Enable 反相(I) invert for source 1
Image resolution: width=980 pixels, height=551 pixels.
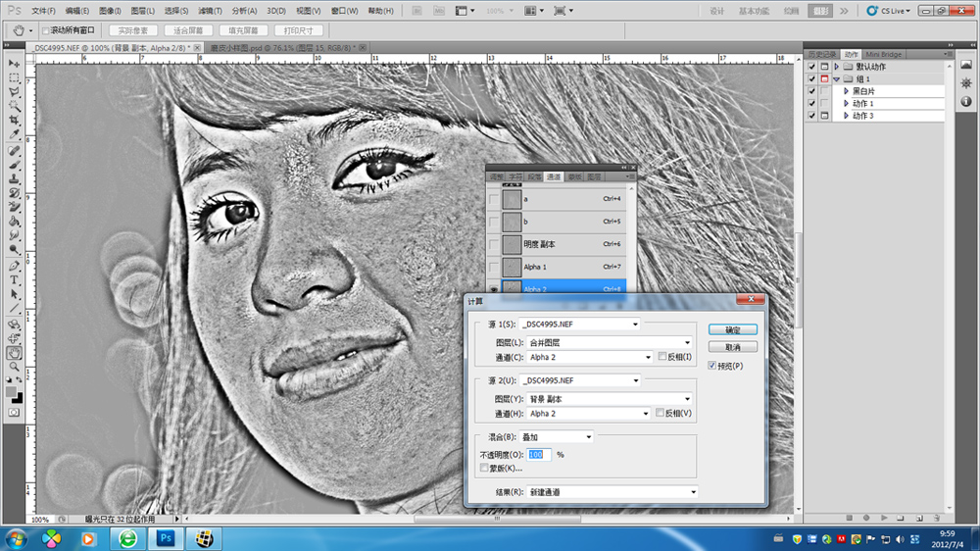(x=661, y=357)
